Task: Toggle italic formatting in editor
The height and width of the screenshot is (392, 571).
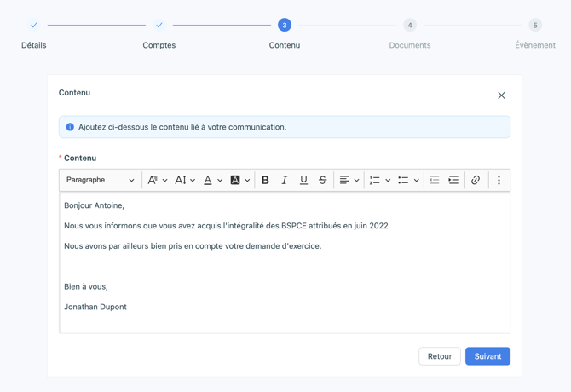Action: tap(285, 180)
